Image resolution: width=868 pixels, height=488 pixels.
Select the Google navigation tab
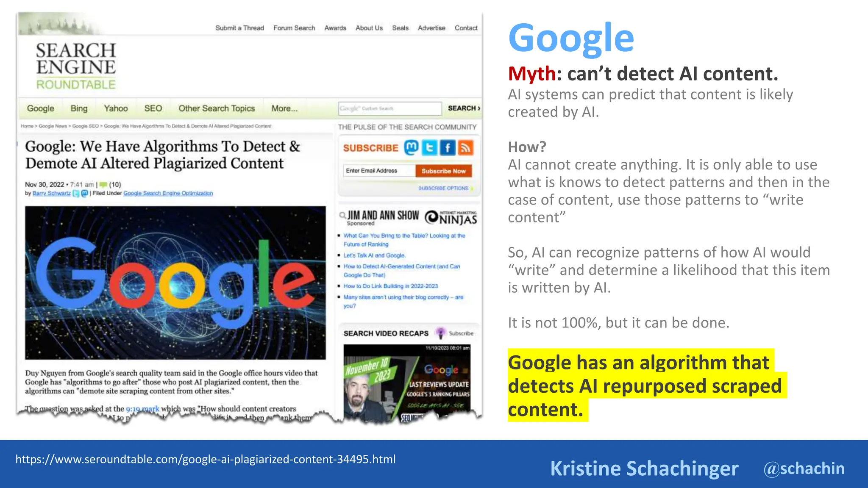coord(41,108)
